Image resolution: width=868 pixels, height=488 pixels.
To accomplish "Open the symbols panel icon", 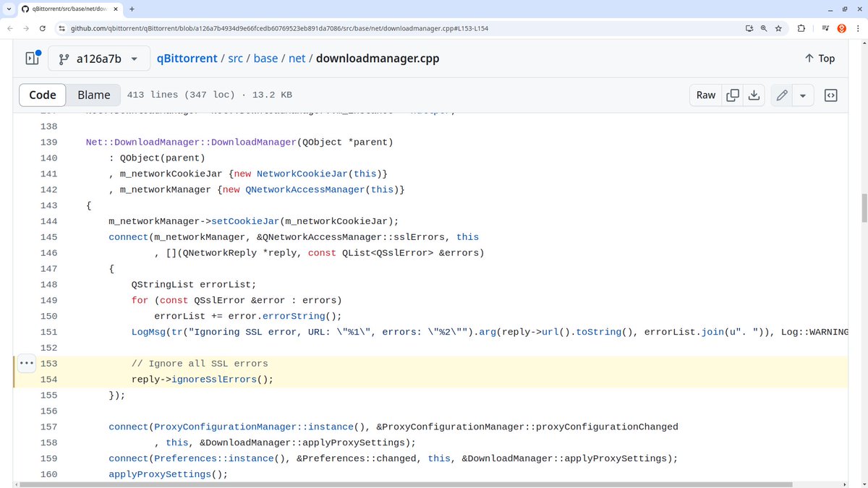I will tap(831, 95).
